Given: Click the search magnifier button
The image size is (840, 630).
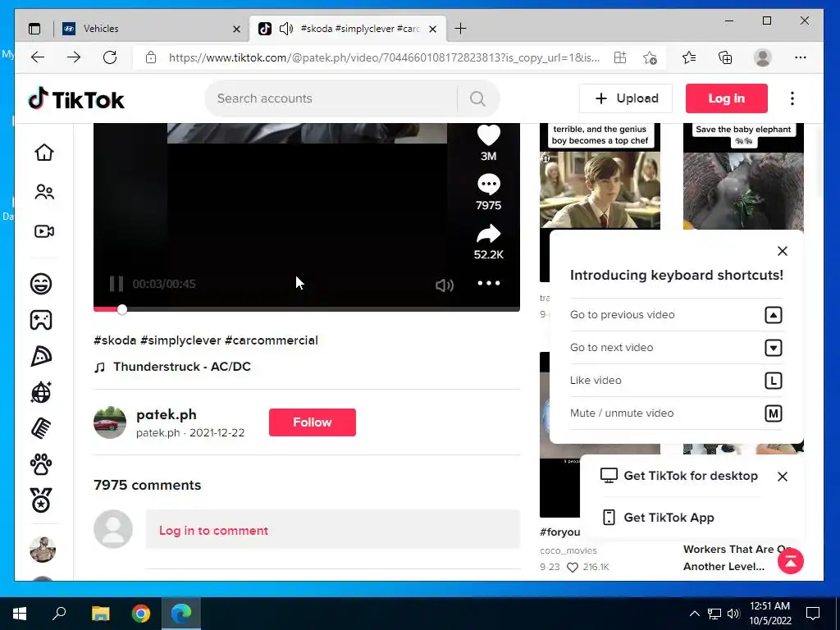Looking at the screenshot, I should tap(477, 98).
